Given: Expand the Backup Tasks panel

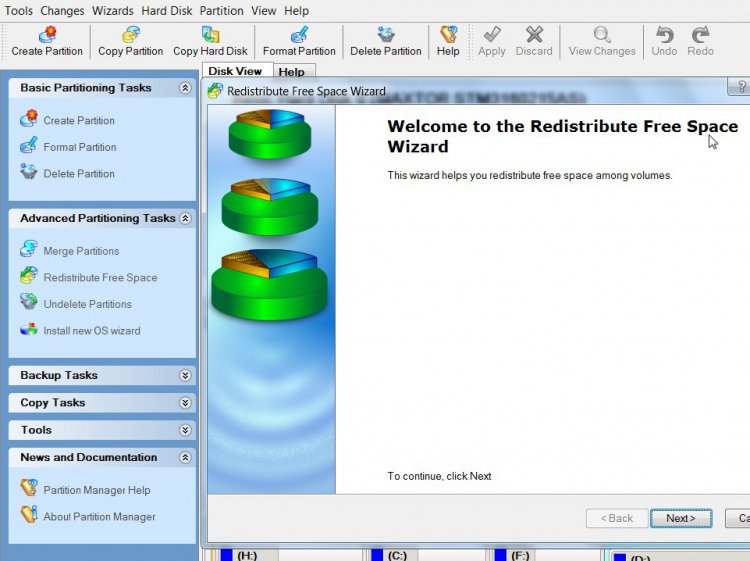Looking at the screenshot, I should click(x=185, y=375).
